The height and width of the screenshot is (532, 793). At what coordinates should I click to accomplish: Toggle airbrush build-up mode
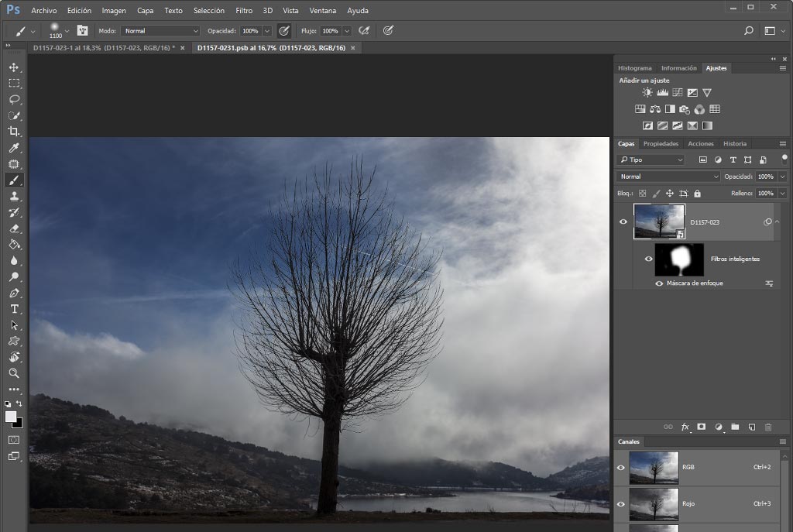(364, 31)
